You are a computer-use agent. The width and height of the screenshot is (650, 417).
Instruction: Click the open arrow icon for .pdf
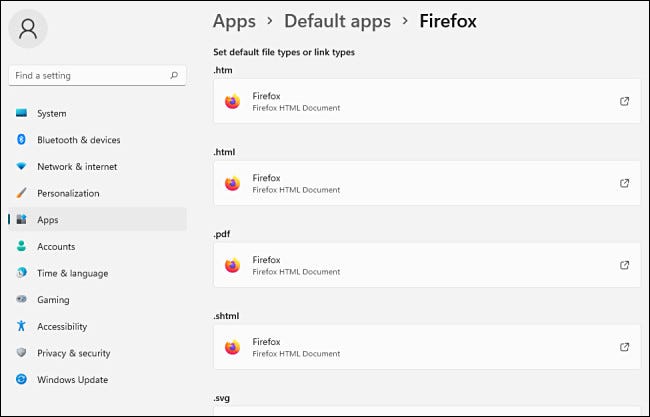[x=625, y=265]
